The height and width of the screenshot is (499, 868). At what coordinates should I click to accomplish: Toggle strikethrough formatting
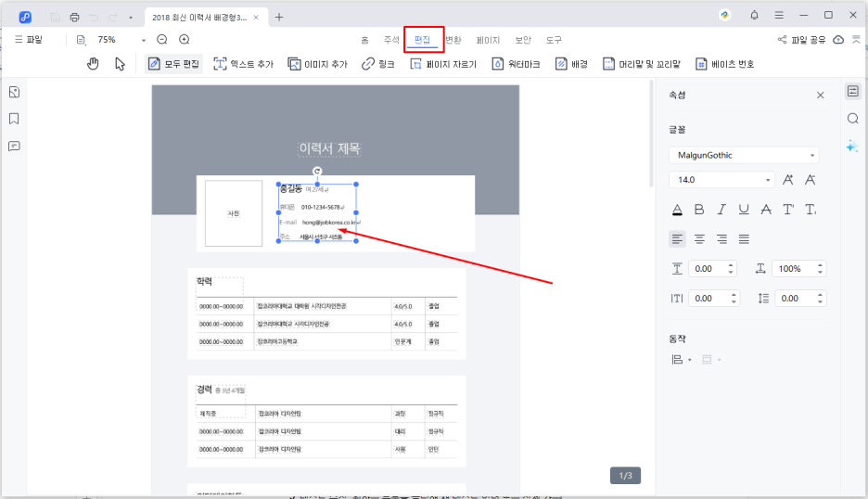(x=766, y=210)
